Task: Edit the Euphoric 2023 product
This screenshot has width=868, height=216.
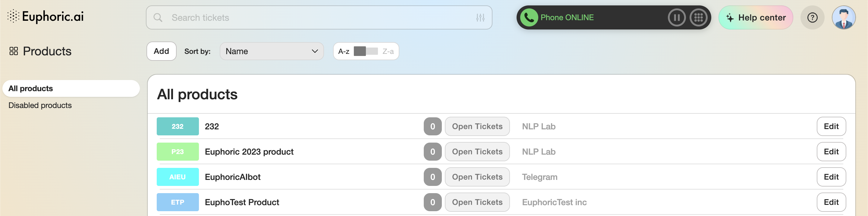Action: click(x=831, y=152)
